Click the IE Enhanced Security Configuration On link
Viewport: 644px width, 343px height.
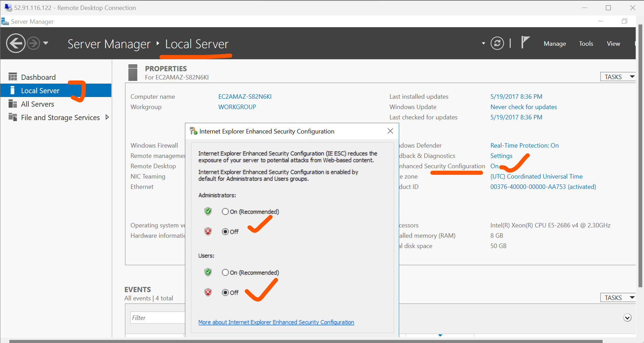(x=494, y=166)
